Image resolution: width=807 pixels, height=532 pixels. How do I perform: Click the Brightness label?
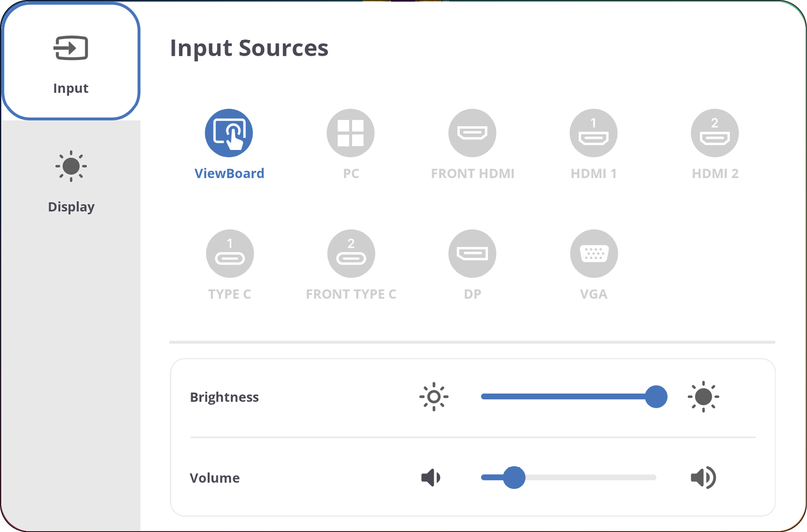[x=224, y=397]
